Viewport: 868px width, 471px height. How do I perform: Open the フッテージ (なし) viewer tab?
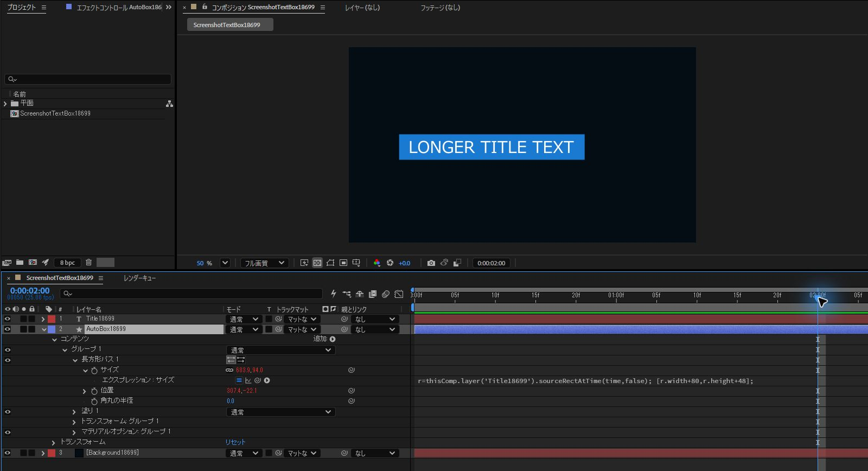440,8
